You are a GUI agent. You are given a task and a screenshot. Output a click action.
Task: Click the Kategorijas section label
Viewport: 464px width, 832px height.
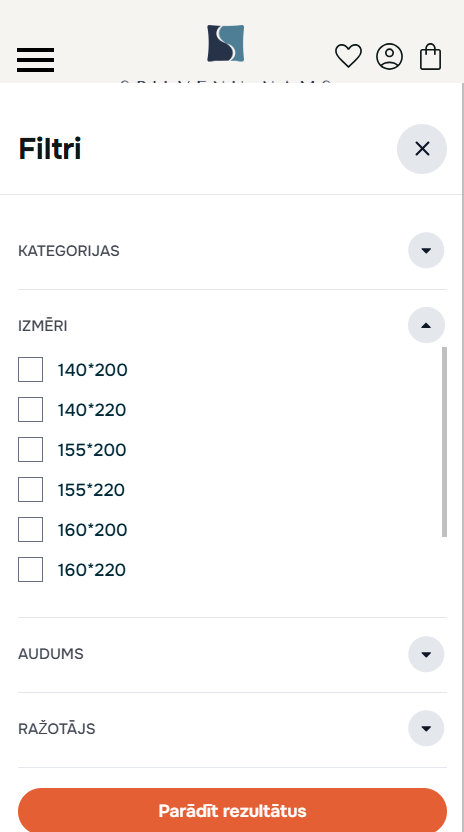click(x=68, y=250)
